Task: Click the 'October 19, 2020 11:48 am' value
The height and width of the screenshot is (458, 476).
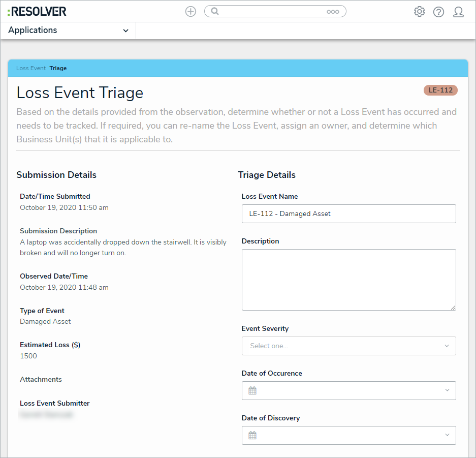Action: (64, 288)
